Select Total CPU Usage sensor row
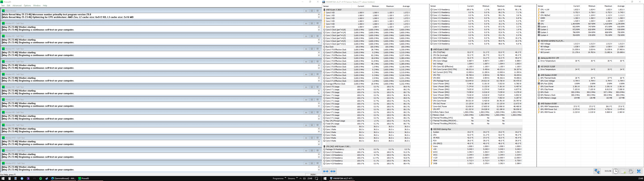644x181 pixels. 366,124
